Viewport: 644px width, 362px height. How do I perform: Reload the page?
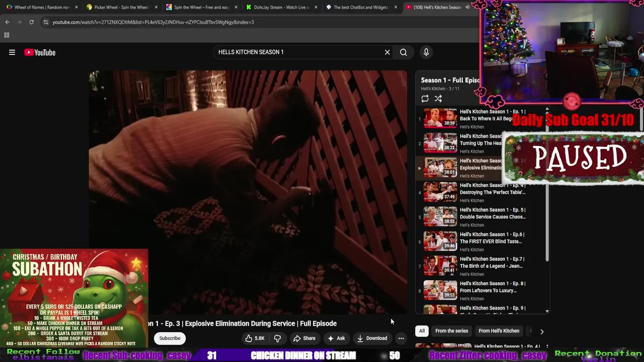(31, 22)
